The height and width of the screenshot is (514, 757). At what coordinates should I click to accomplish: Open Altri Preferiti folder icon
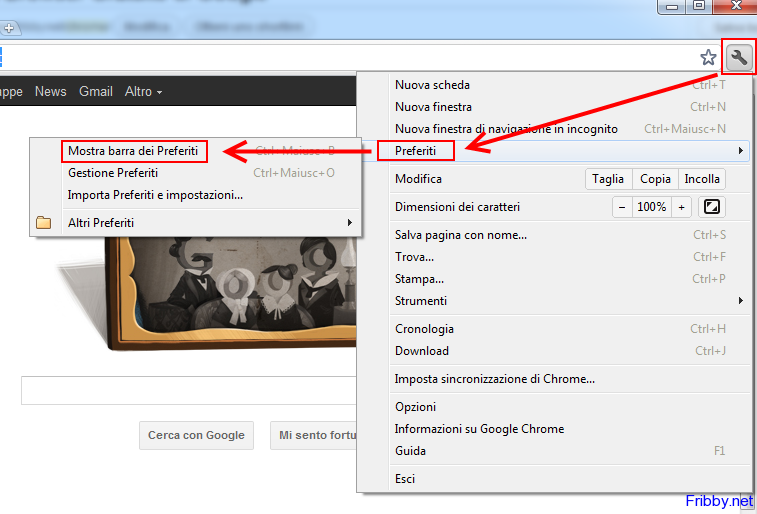coord(43,222)
